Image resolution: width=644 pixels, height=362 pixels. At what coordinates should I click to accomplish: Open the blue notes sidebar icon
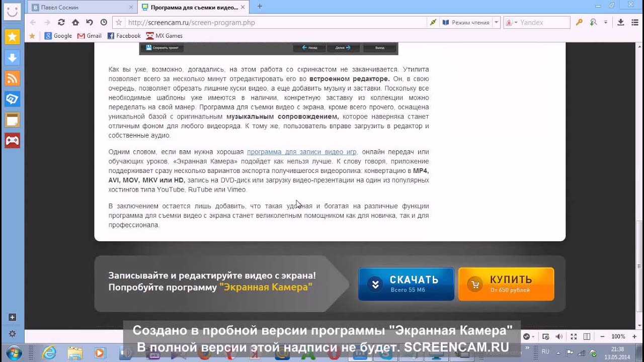click(x=12, y=99)
